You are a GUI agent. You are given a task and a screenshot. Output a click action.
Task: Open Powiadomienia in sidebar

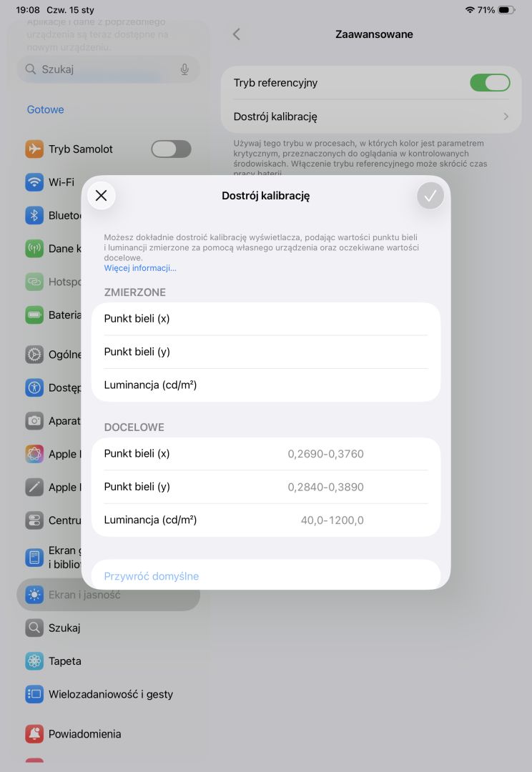pyautogui.click(x=108, y=734)
